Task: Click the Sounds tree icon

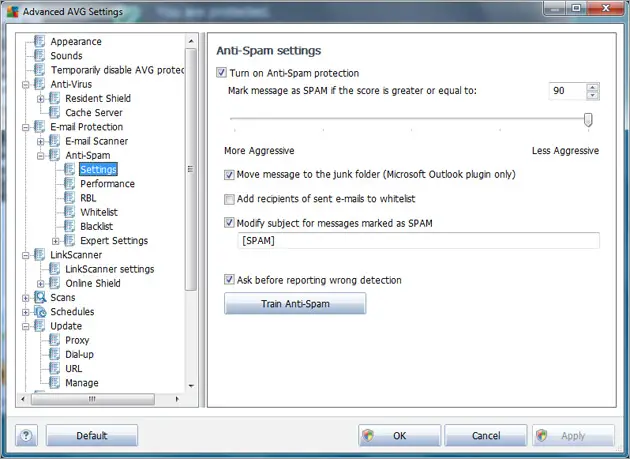Action: point(39,55)
